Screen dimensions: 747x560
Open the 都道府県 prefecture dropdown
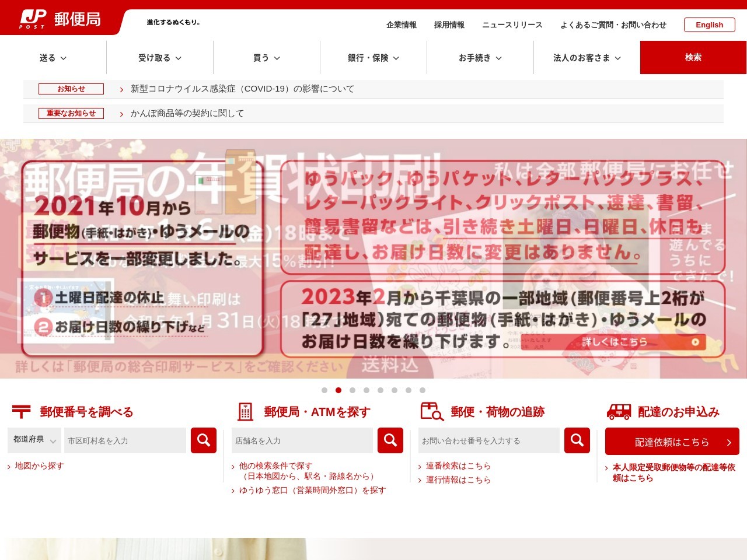[34, 440]
